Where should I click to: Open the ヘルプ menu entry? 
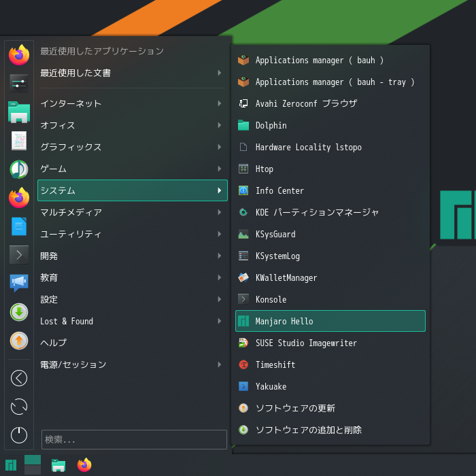point(133,343)
